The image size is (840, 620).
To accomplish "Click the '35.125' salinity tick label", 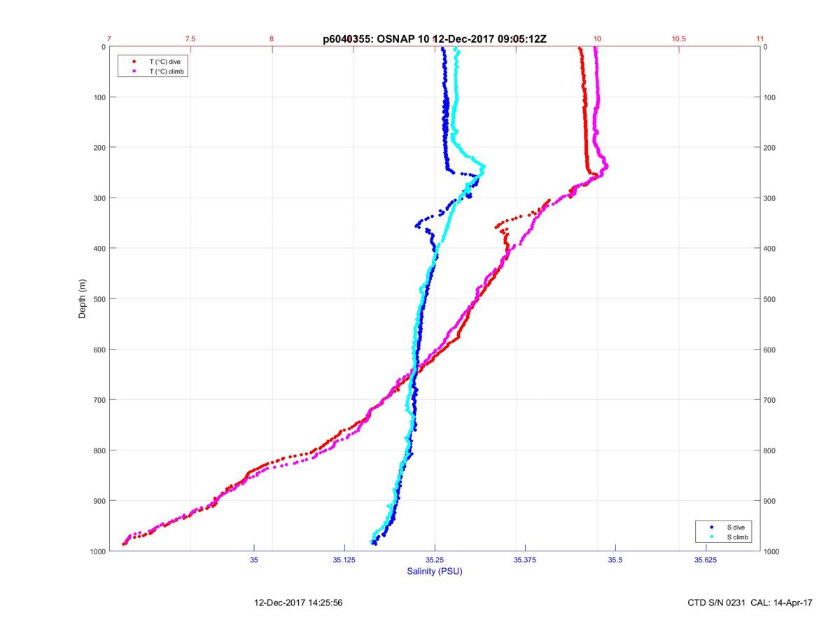I will pyautogui.click(x=344, y=560).
